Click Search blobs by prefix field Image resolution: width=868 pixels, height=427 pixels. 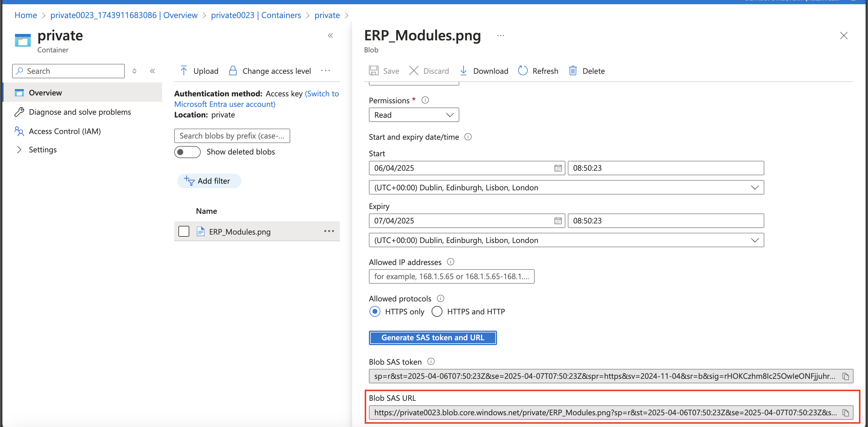[x=232, y=136]
